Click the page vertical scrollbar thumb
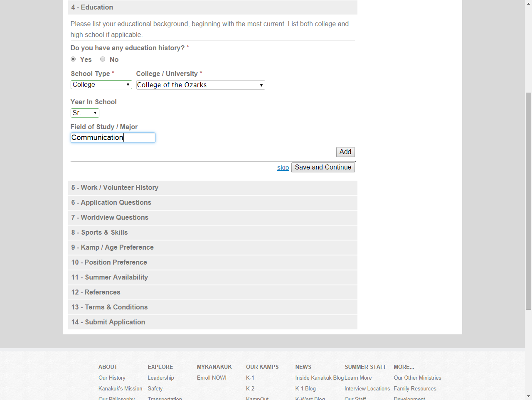Image resolution: width=532 pixels, height=400 pixels. (528, 201)
